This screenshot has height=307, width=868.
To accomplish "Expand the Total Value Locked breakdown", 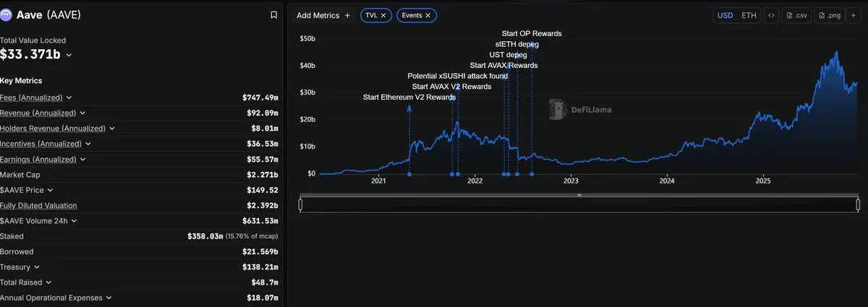I will (x=69, y=55).
